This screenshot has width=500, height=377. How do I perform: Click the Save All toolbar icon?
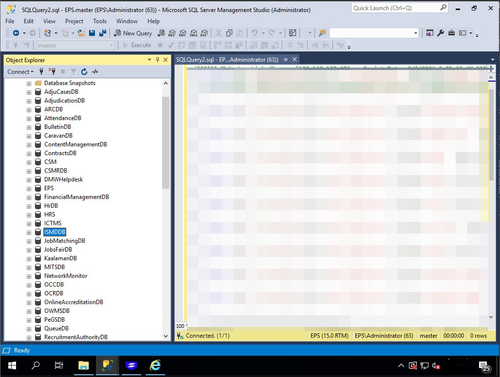(103, 33)
